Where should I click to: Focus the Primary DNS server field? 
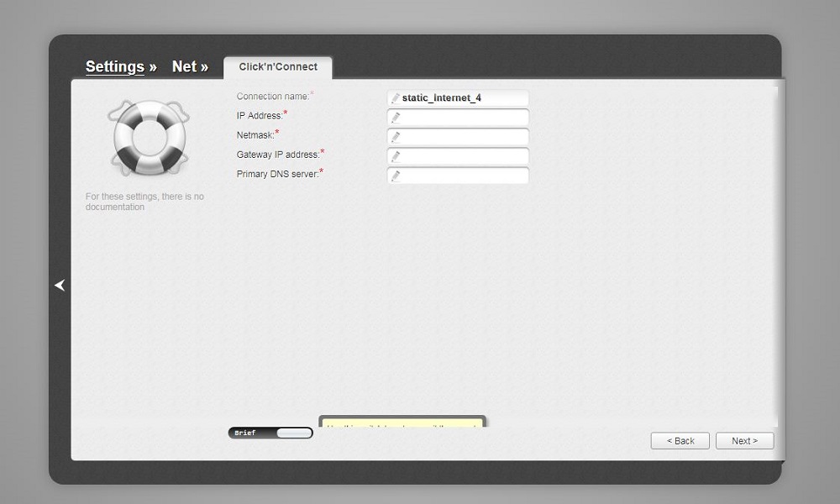tap(458, 176)
